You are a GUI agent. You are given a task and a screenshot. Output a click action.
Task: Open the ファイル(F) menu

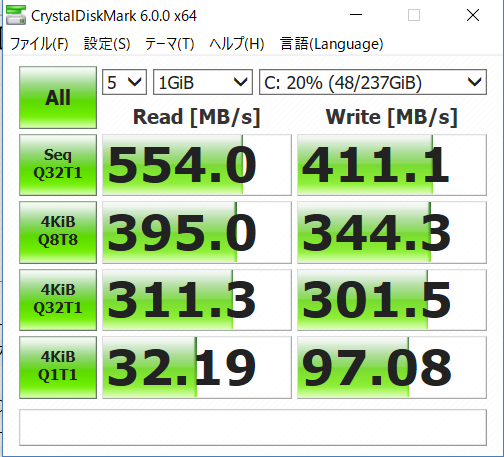39,44
